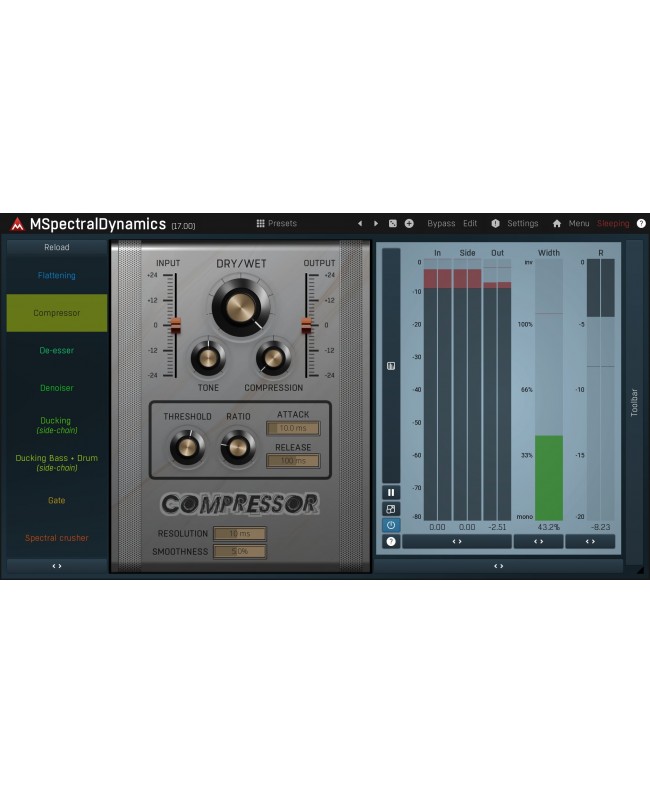Open the Presets grid icon
Image resolution: width=650 pixels, height=794 pixels.
coord(261,223)
